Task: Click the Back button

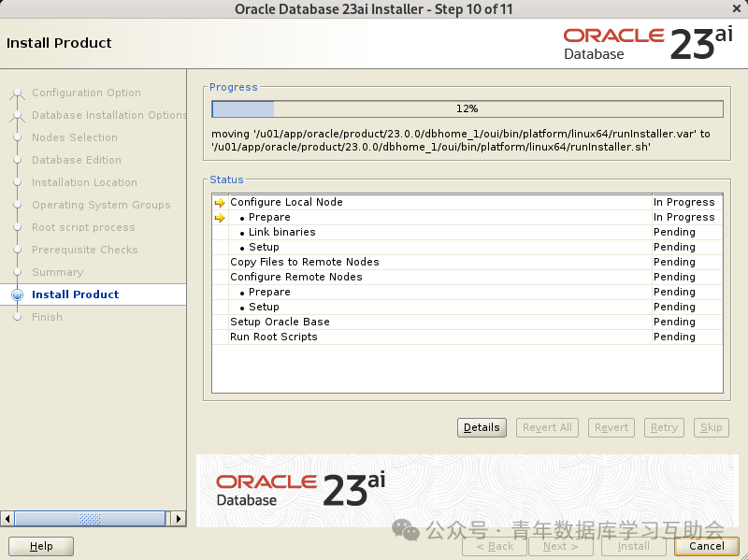Action: point(495,546)
